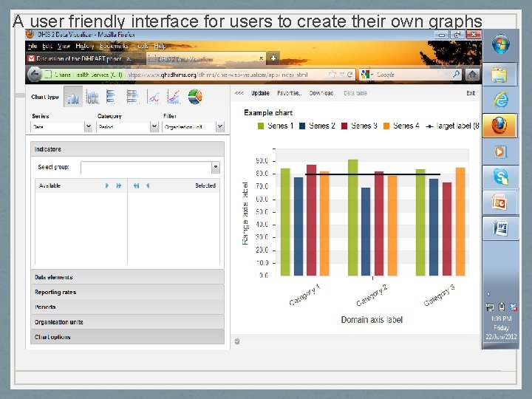Click the single right arrow to select indicator
The height and width of the screenshot is (399, 532).
point(107,185)
